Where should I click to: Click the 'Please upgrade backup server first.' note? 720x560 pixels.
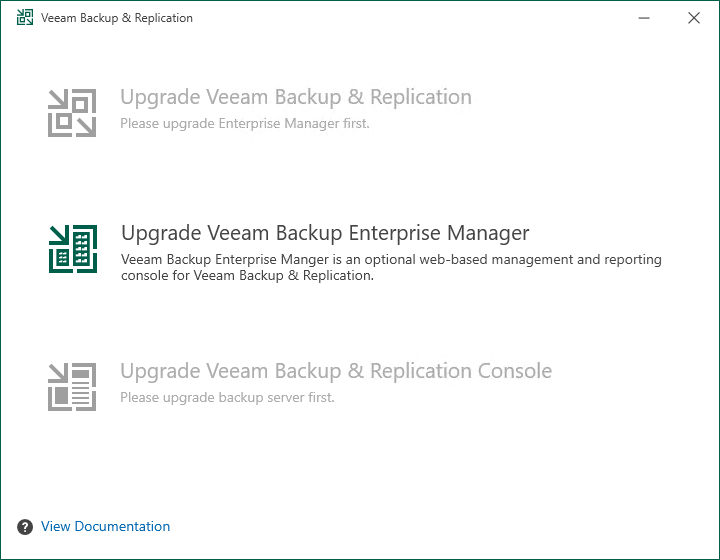pyautogui.click(x=227, y=397)
